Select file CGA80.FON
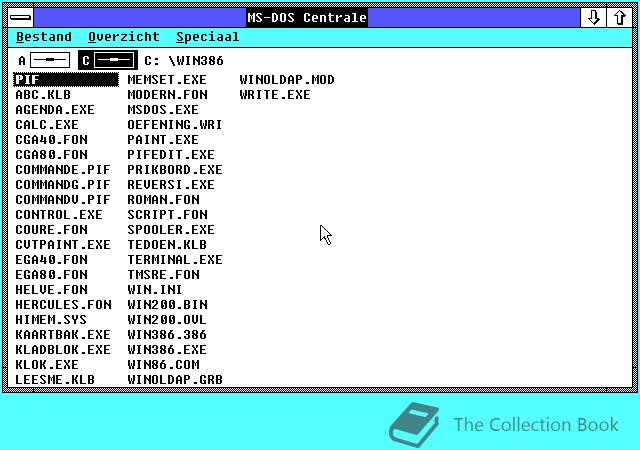Screen dimensions: 640x450 (51, 155)
